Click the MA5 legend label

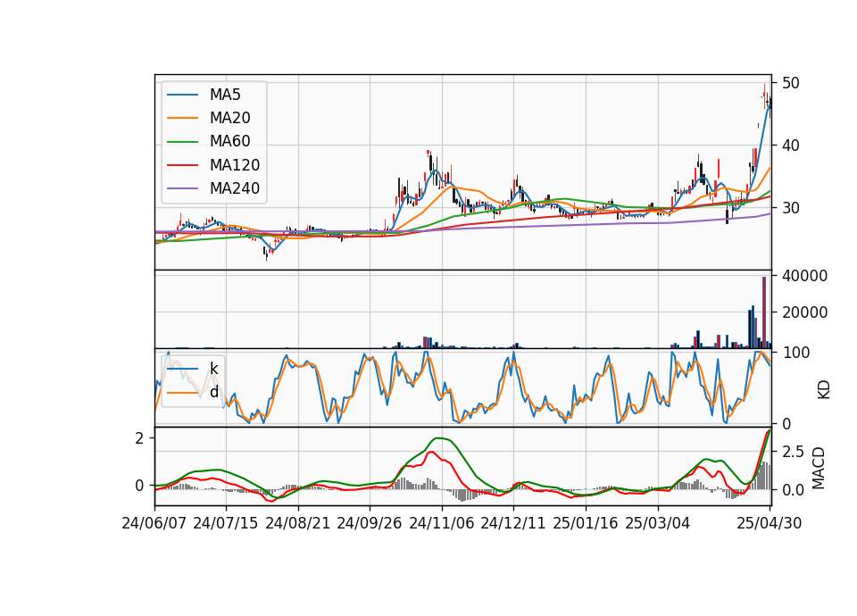(x=225, y=95)
